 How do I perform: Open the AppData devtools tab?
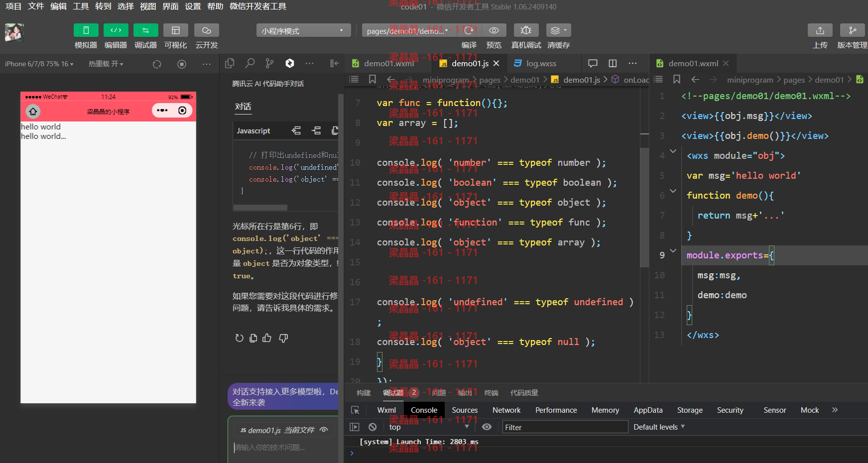tap(648, 410)
